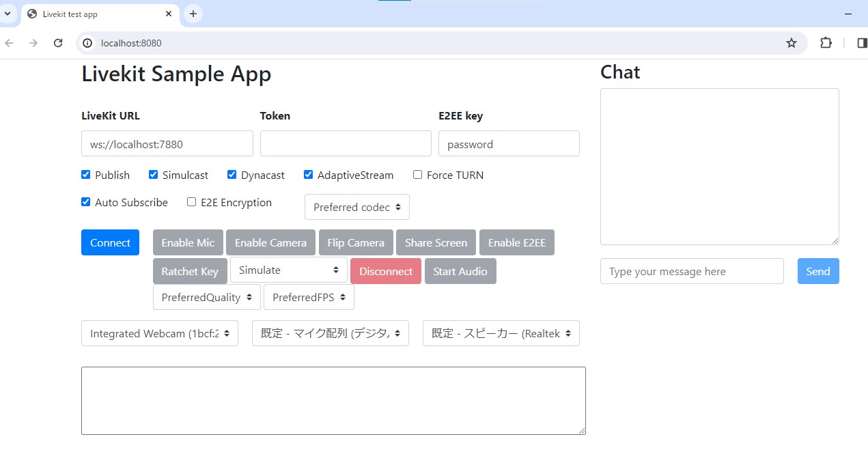Image resolution: width=868 pixels, height=452 pixels.
Task: Click the chat message input box
Action: coord(692,271)
